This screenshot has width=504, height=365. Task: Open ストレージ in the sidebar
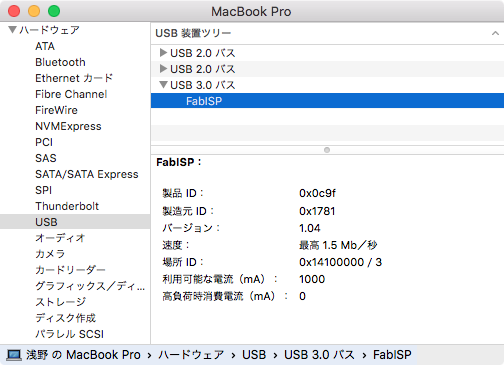[x=61, y=302]
